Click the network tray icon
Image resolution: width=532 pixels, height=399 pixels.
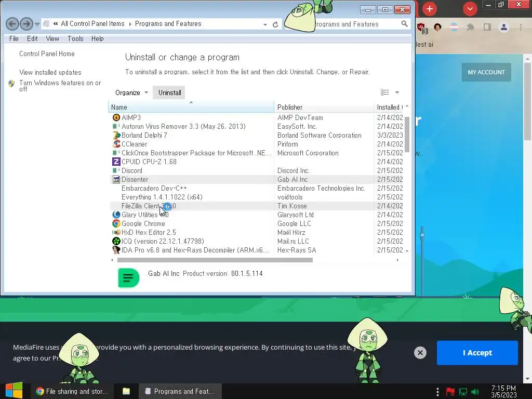pyautogui.click(x=463, y=392)
